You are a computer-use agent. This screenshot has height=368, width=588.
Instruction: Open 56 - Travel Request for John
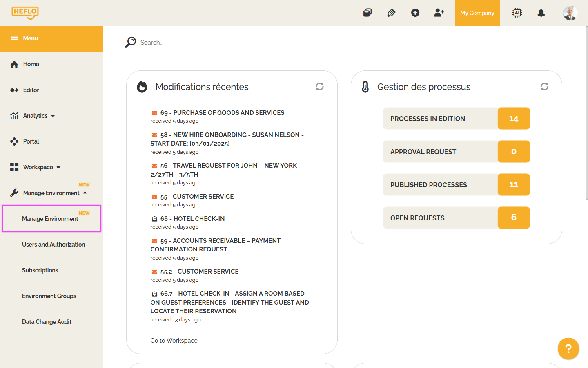[226, 170]
